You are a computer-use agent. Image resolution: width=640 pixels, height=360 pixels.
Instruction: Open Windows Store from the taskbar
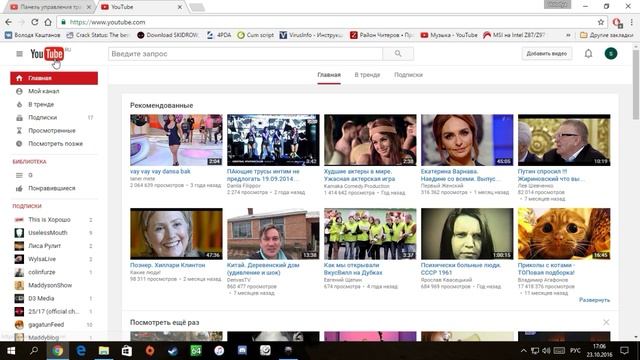pyautogui.click(x=127, y=351)
